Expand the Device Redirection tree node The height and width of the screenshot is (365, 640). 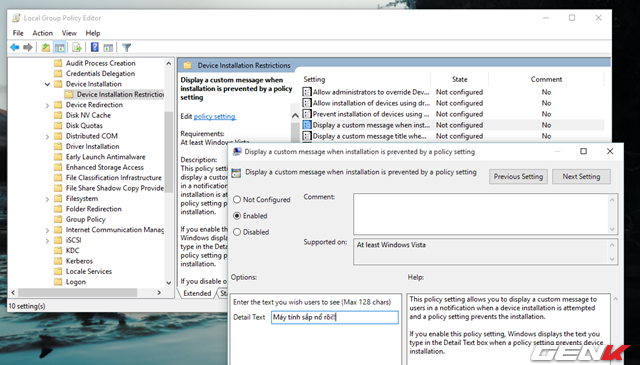point(47,105)
